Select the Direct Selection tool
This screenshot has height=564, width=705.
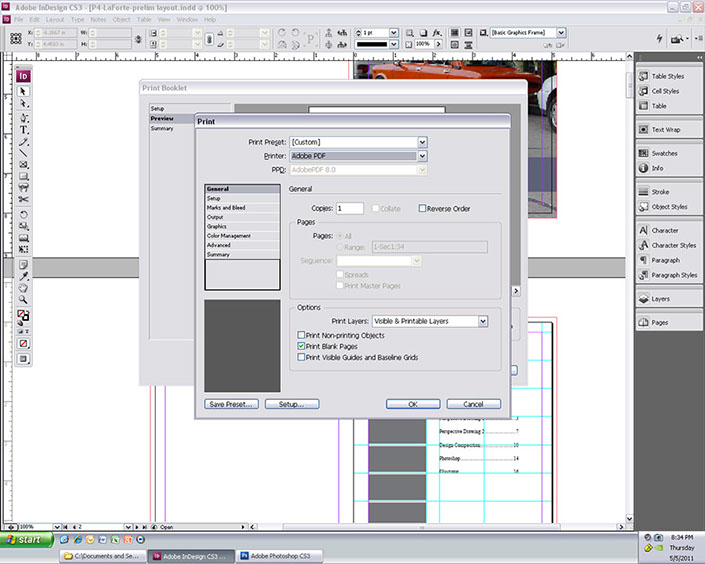(23, 104)
